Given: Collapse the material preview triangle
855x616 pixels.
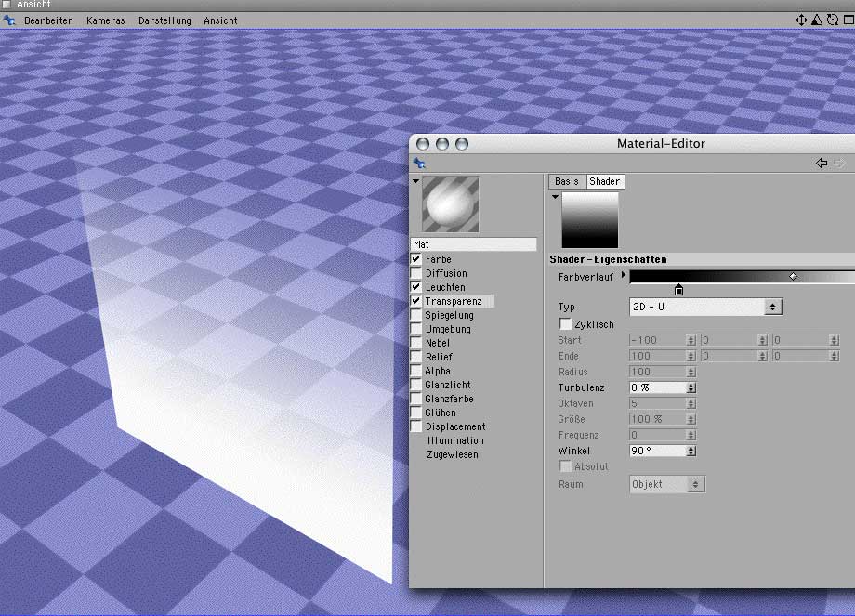Looking at the screenshot, I should click(416, 181).
